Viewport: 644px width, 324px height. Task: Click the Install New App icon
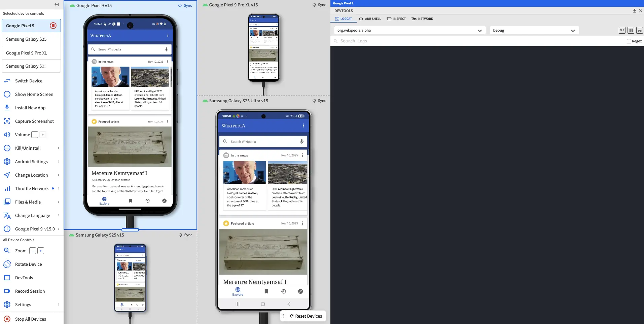[7, 108]
